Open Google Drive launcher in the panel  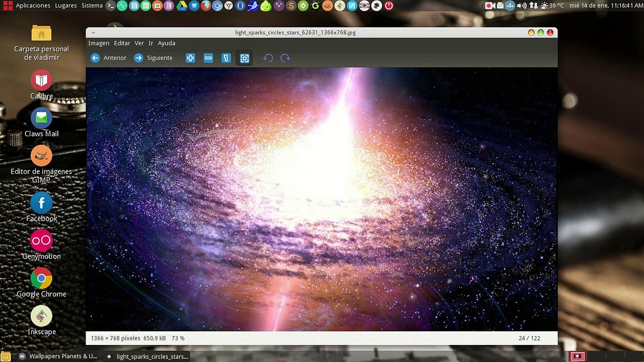coord(182,6)
